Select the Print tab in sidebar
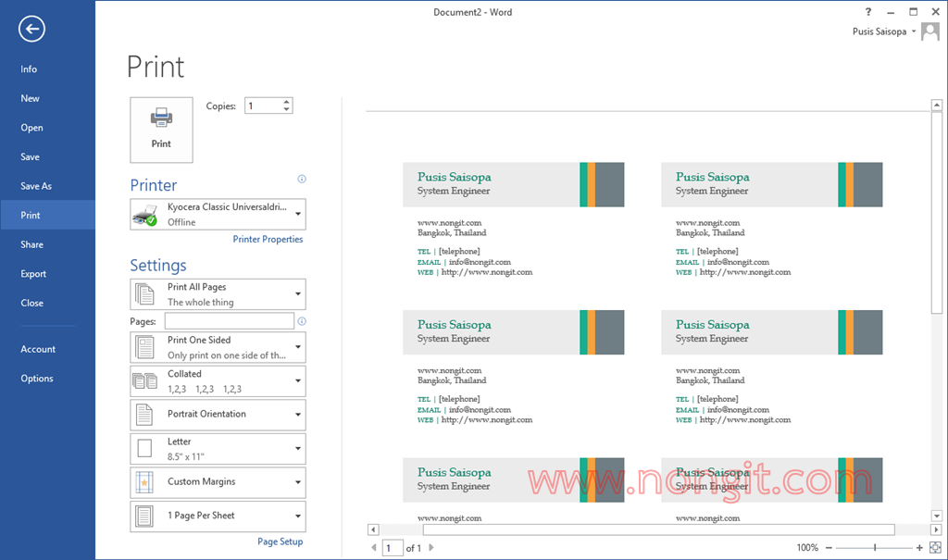Viewport: 948px width, 560px height. (48, 215)
